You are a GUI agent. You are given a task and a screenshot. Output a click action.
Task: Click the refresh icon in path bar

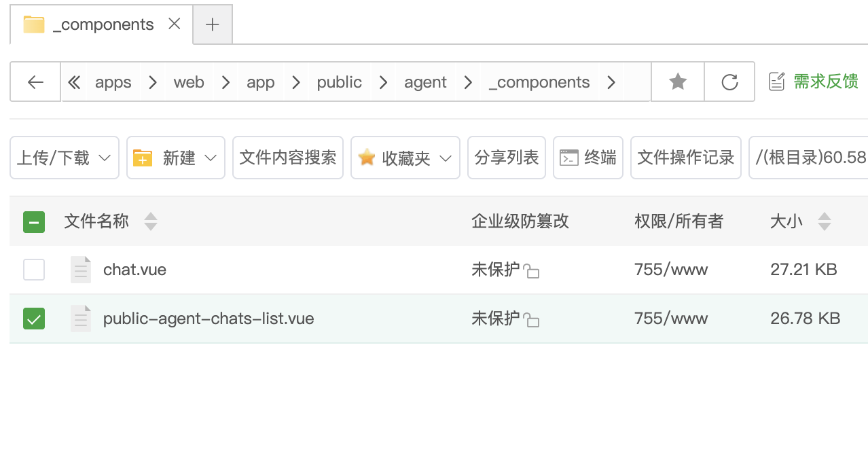(729, 82)
